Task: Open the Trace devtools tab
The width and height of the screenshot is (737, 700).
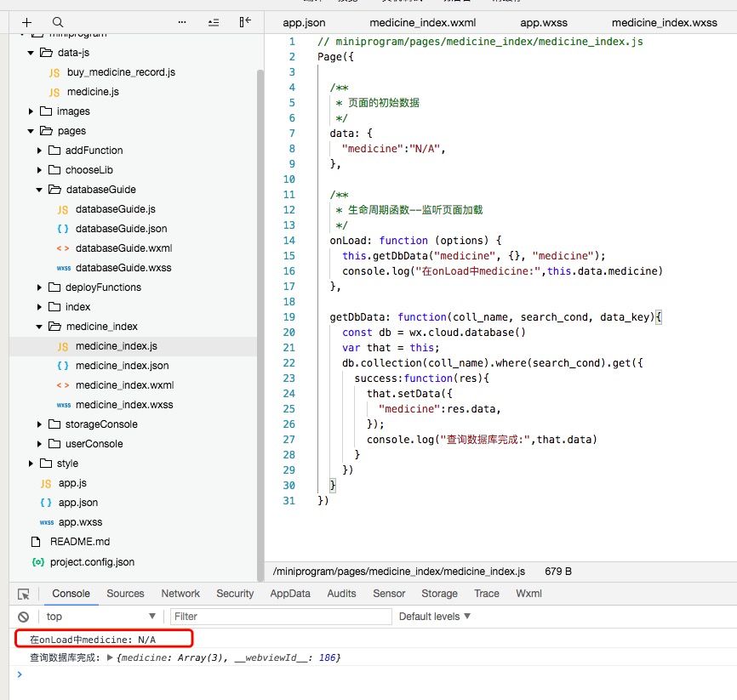Action: click(x=487, y=594)
